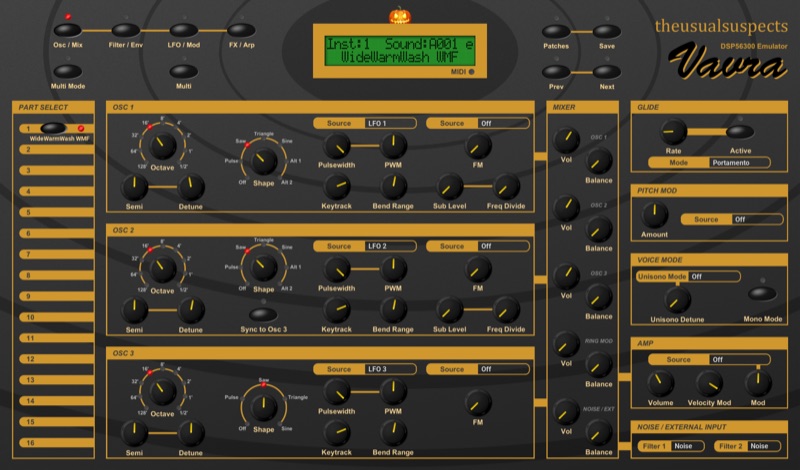Click the OSC 3 Octave knob
This screenshot has height=470, width=800.
coord(162,391)
